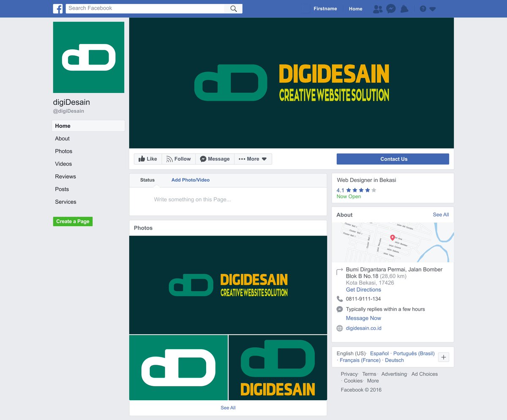Follow the digiDesain page
507x420 pixels.
pyautogui.click(x=179, y=159)
